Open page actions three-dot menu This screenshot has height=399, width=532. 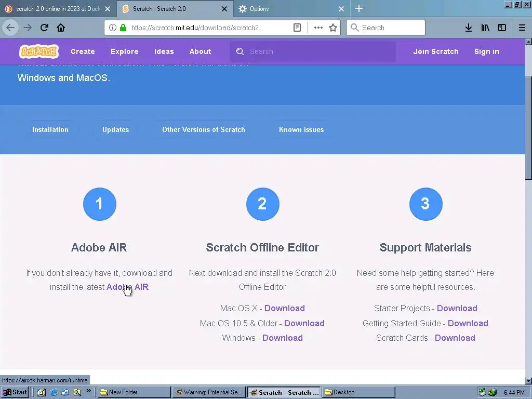pyautogui.click(x=318, y=28)
